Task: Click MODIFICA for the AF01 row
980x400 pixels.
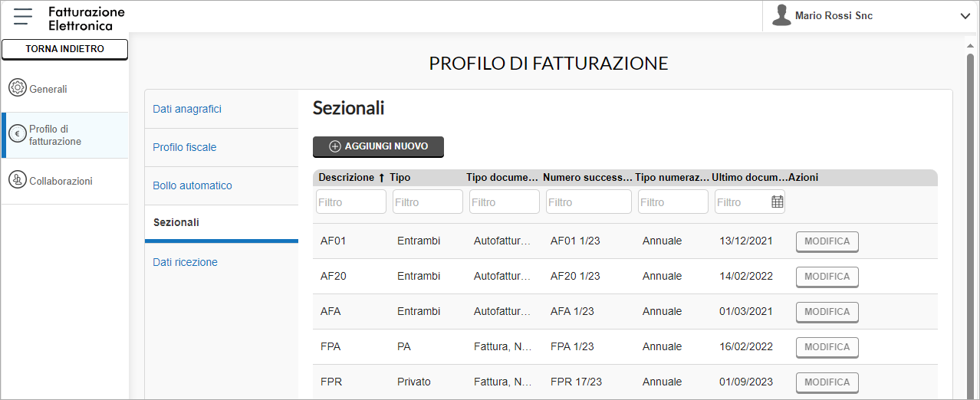Action: point(827,241)
